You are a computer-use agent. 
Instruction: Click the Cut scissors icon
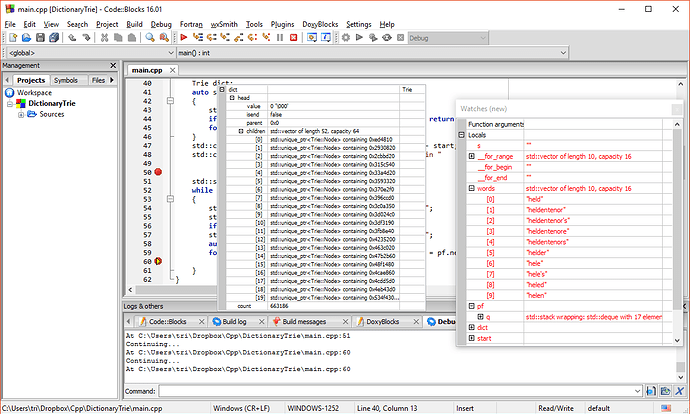click(x=104, y=38)
